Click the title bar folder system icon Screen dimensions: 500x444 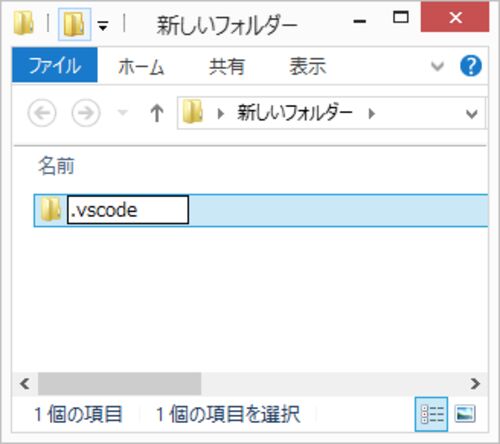[x=24, y=23]
